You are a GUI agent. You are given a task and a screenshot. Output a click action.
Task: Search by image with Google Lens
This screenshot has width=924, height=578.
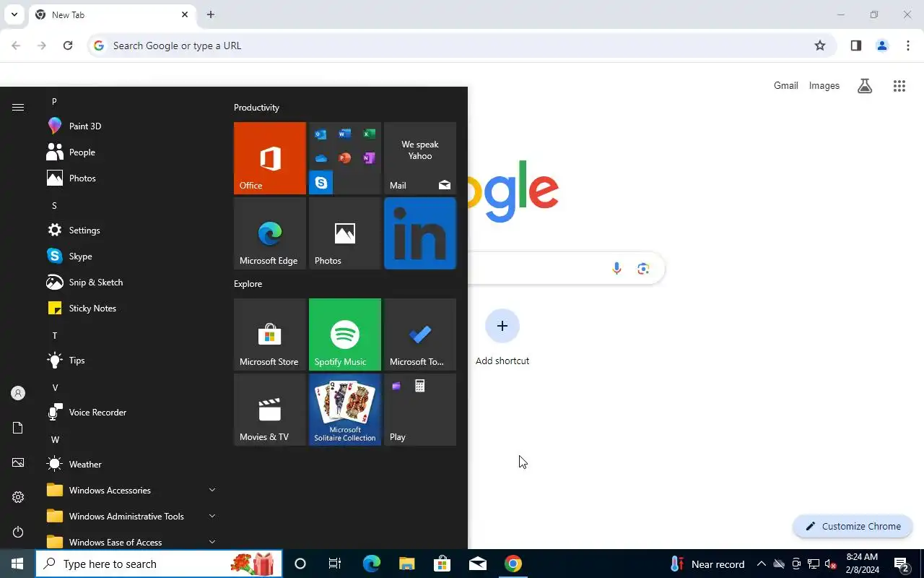[643, 269]
